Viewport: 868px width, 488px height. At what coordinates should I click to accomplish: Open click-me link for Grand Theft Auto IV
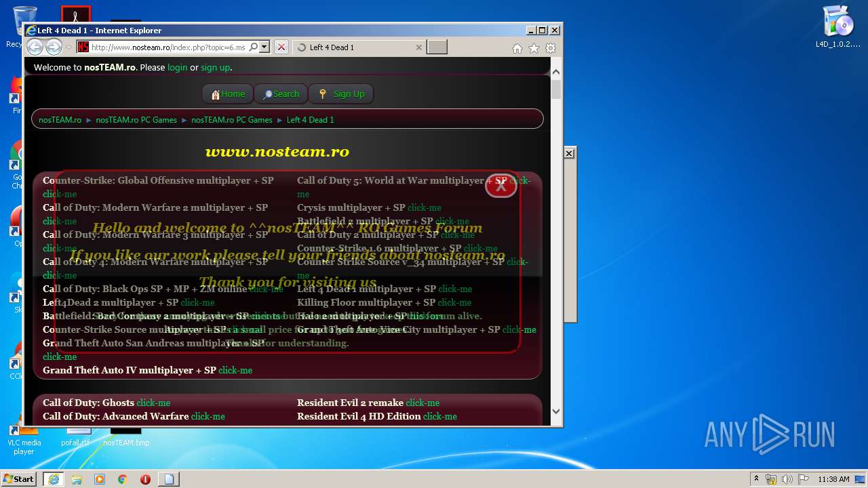[x=235, y=370]
